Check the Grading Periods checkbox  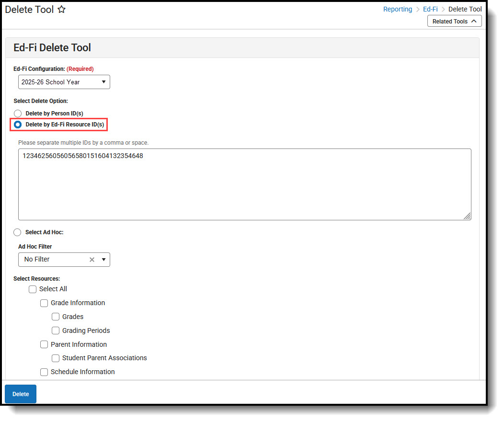(56, 331)
